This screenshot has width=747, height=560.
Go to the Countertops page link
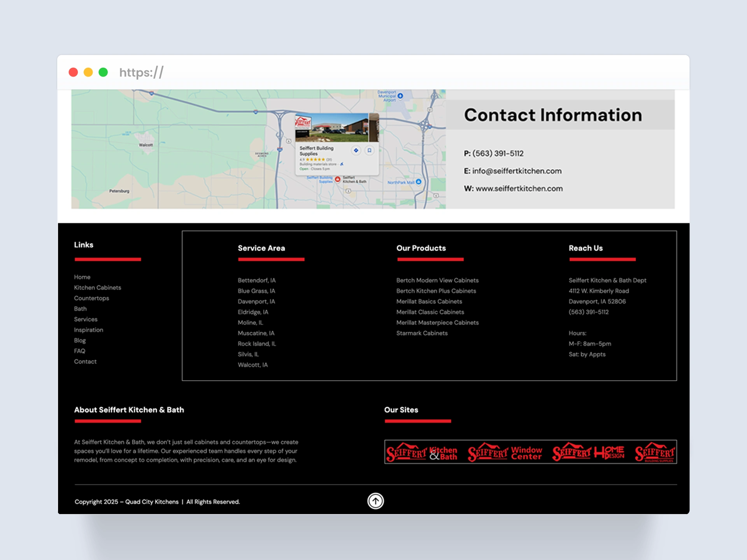pyautogui.click(x=91, y=298)
